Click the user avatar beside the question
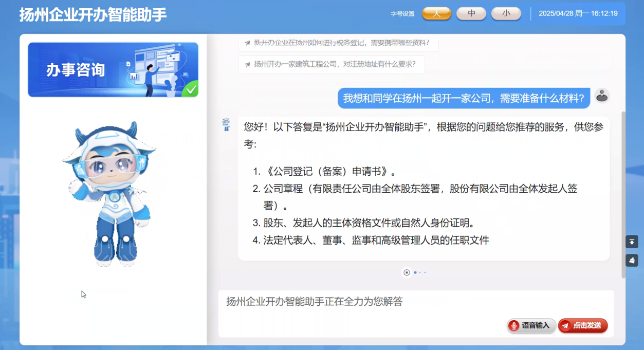The image size is (644, 350). (601, 96)
